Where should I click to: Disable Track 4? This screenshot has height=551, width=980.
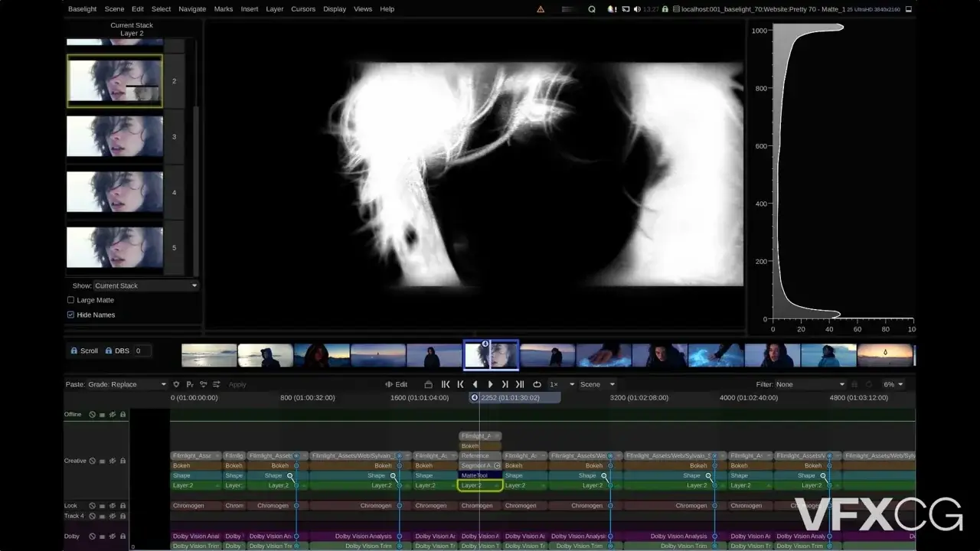point(92,516)
